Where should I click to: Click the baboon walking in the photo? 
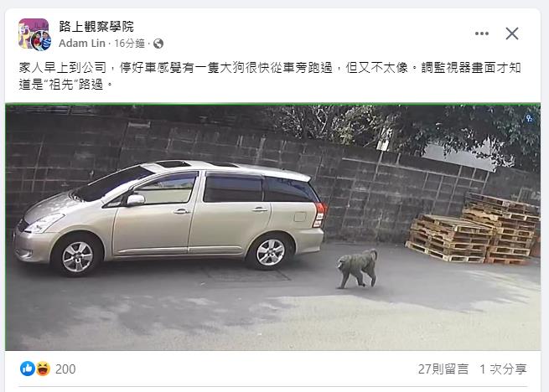coord(357,268)
